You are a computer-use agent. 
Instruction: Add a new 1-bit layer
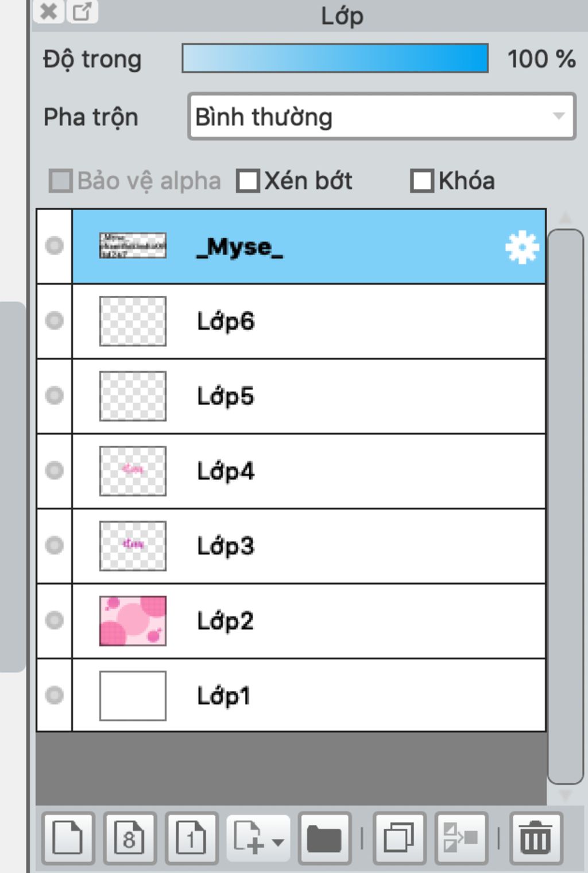(191, 839)
